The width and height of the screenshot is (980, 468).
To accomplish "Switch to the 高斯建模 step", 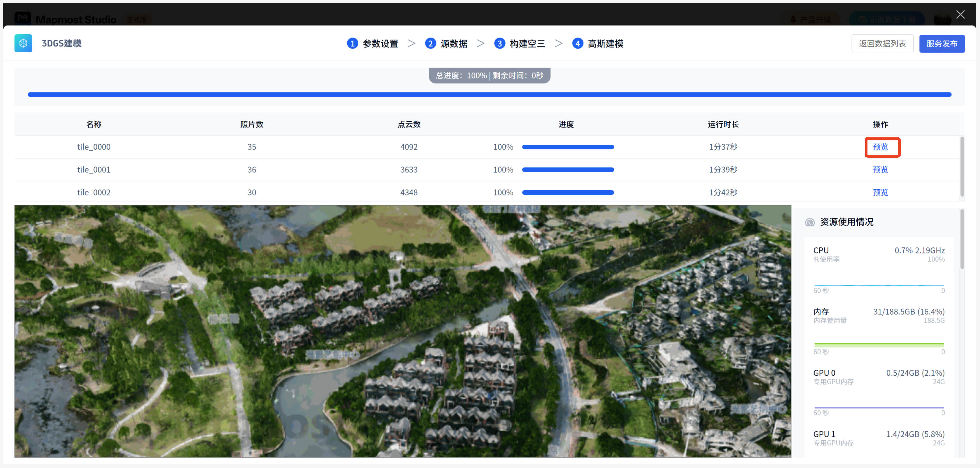I will coord(605,44).
